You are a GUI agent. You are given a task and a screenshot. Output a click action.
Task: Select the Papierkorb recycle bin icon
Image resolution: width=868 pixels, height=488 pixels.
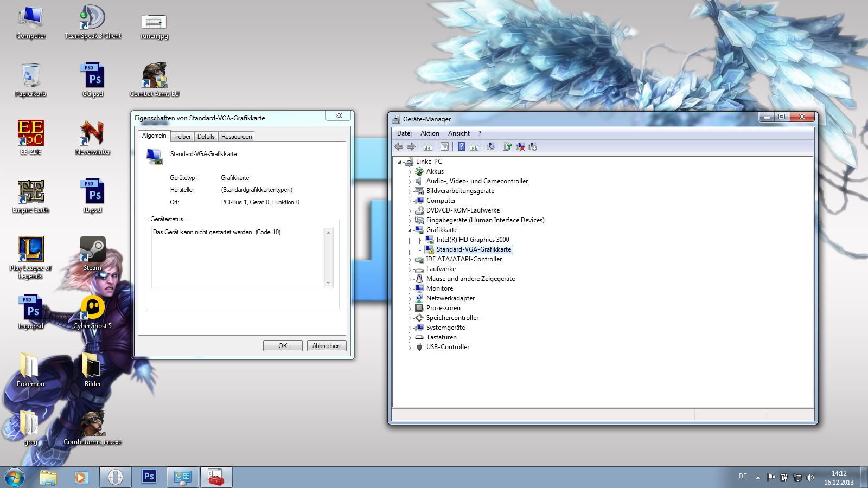[31, 80]
